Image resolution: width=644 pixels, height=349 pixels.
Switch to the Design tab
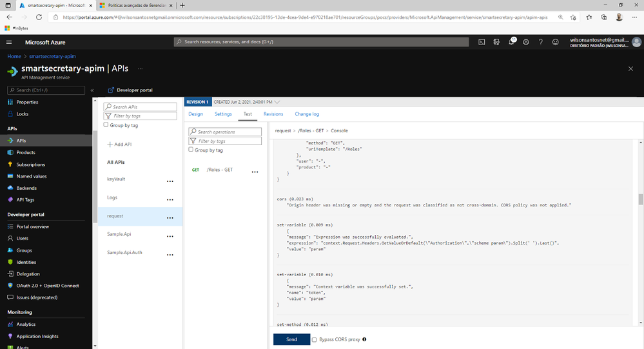tap(195, 114)
